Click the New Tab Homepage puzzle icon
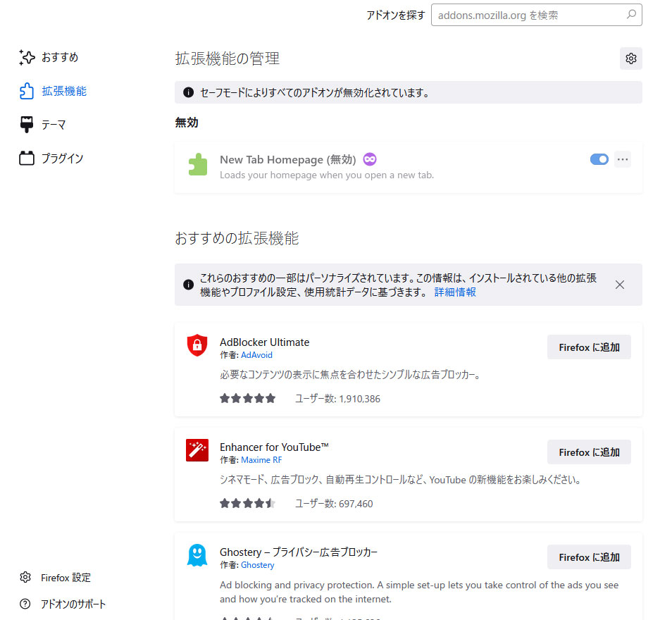 (197, 164)
